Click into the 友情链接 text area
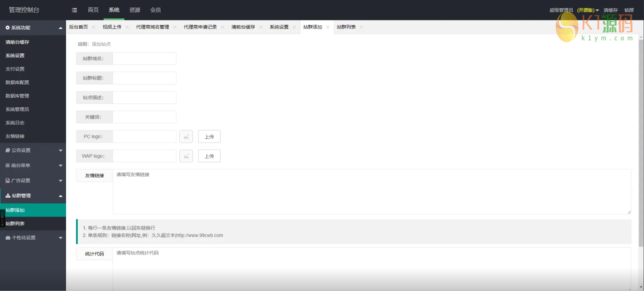The image size is (644, 291). pyautogui.click(x=372, y=191)
